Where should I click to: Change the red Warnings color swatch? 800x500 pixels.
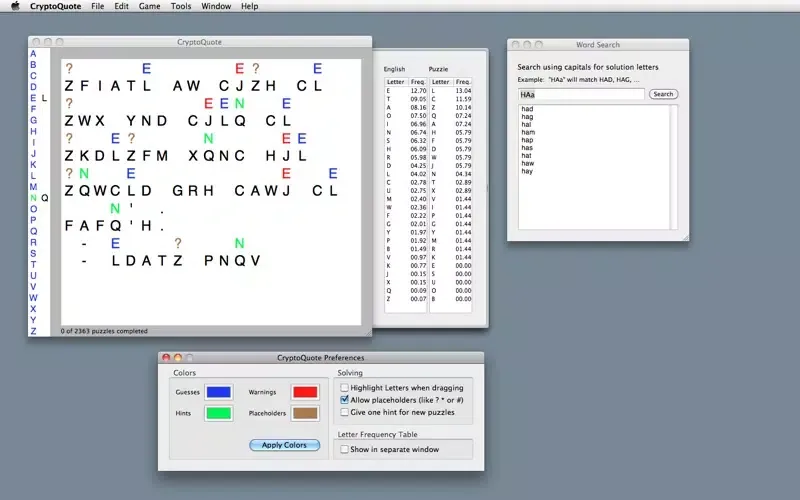click(x=304, y=392)
